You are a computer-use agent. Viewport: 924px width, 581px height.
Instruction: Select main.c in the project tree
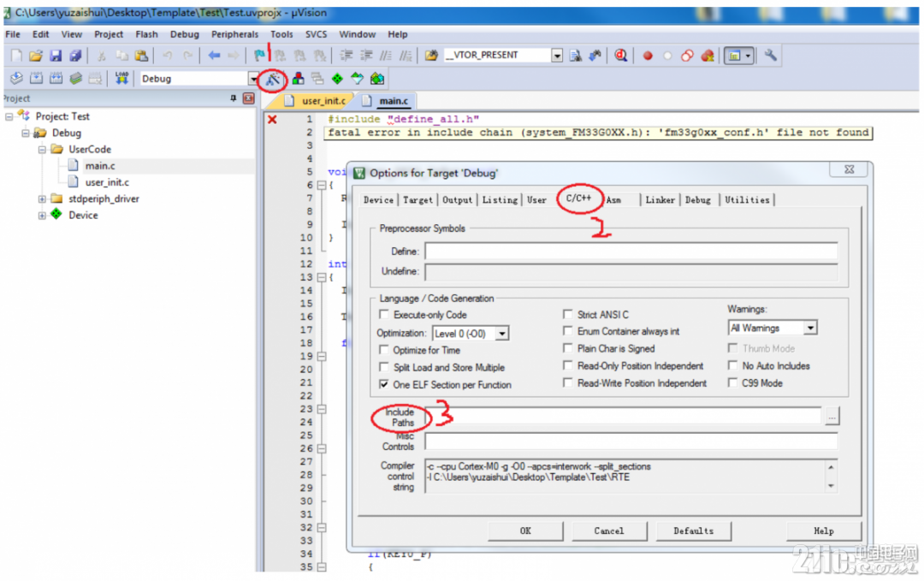pos(99,166)
